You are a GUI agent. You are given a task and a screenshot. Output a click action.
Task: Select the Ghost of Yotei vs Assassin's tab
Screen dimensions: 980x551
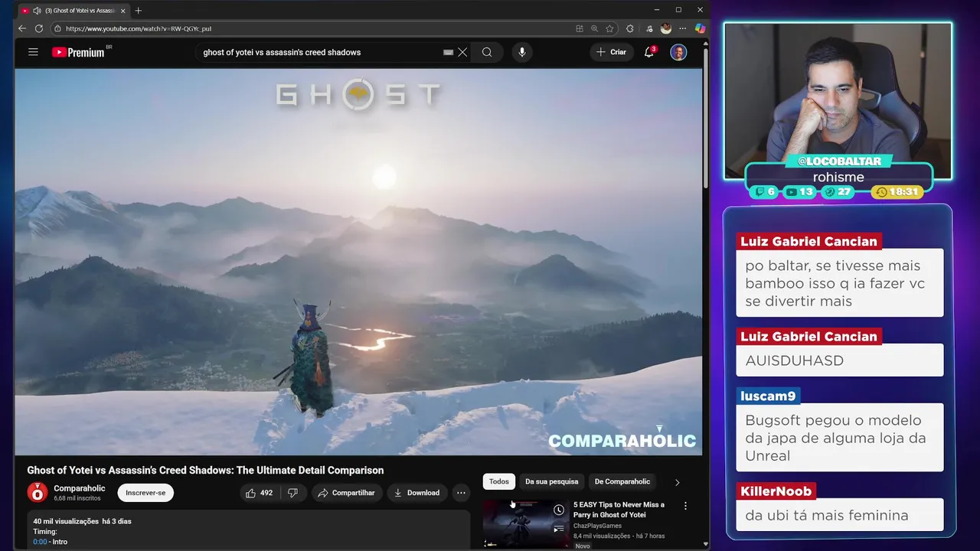(x=74, y=11)
